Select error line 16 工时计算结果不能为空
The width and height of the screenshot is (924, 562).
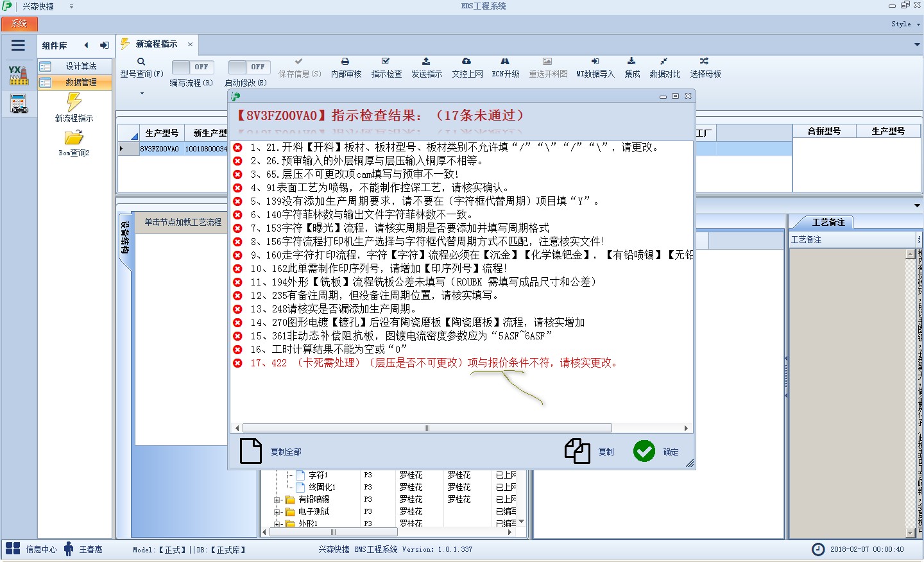coord(329,350)
